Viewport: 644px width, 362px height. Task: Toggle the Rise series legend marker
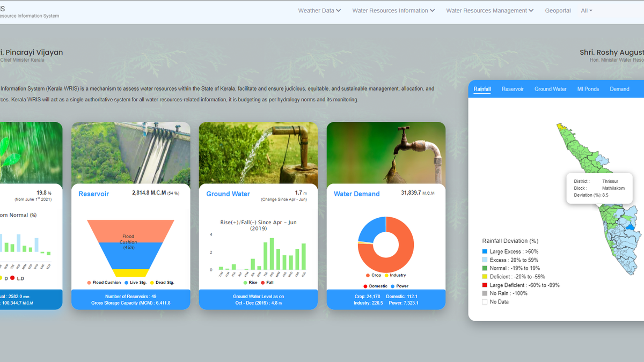(246, 283)
